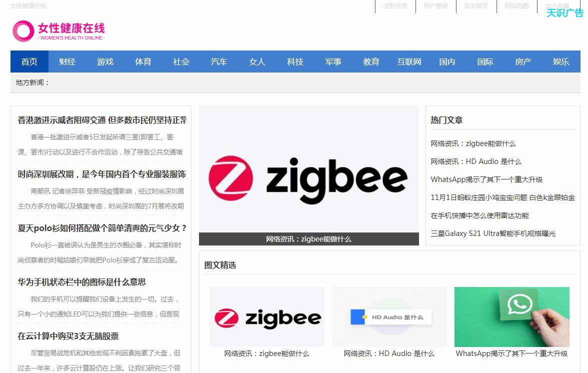Viewport: 588px width, 373px height.
Task: Click the 用户登录 link at top
Action: tap(435, 5)
